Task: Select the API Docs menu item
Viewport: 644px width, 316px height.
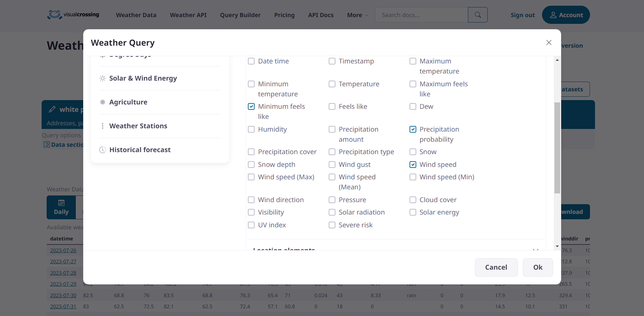Action: (321, 15)
